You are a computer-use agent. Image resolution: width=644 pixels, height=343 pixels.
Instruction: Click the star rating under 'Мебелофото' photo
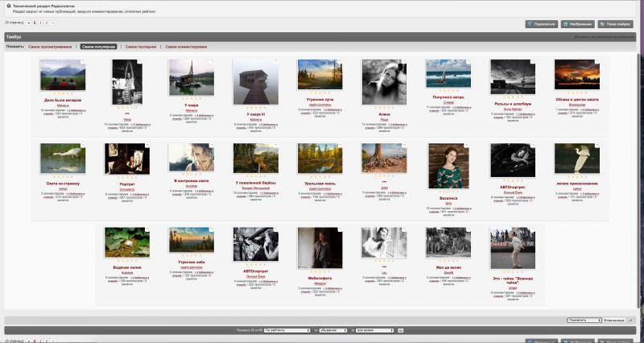(x=320, y=272)
